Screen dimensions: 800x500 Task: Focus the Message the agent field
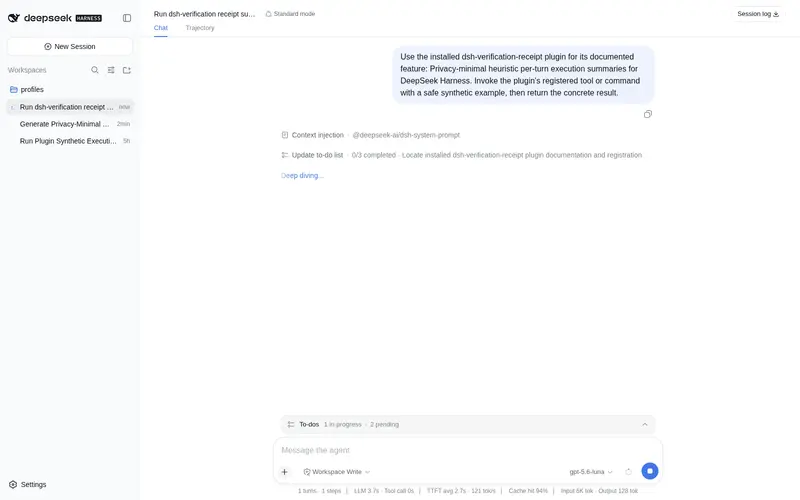[x=467, y=451]
